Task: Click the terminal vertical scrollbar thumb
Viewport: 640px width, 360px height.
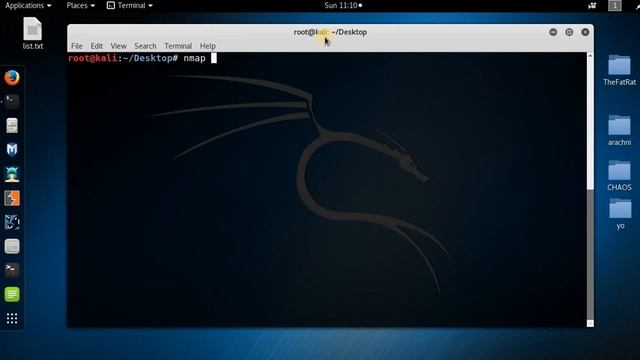Action: pos(590,255)
